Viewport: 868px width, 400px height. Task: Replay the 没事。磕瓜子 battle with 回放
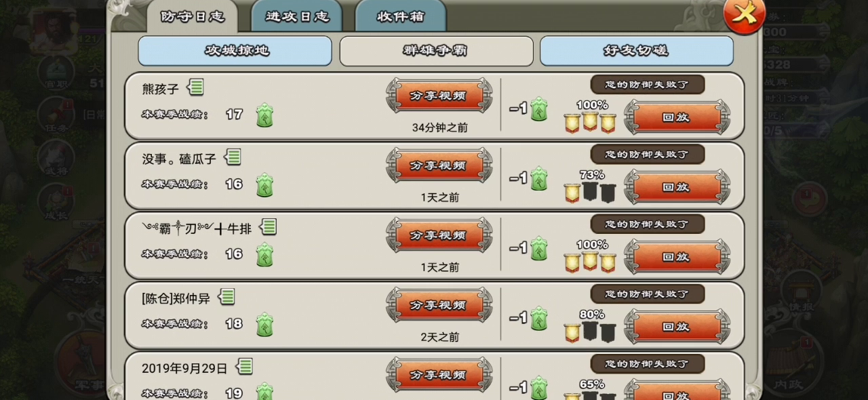tap(677, 186)
